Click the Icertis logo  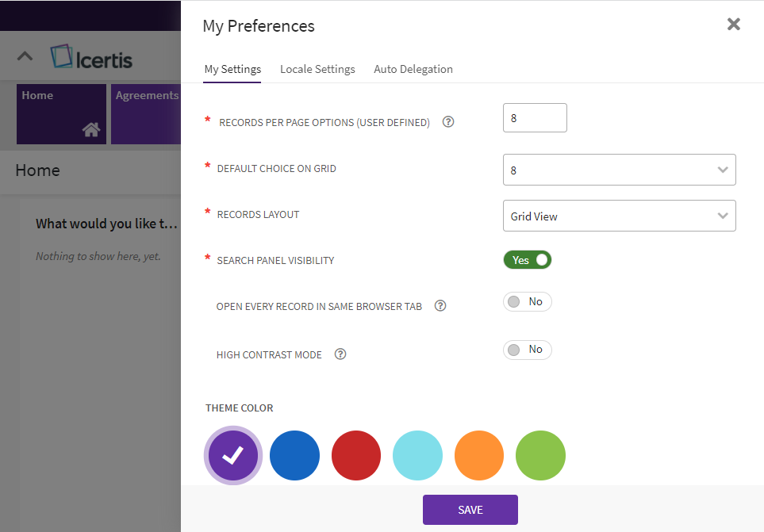pyautogui.click(x=91, y=58)
